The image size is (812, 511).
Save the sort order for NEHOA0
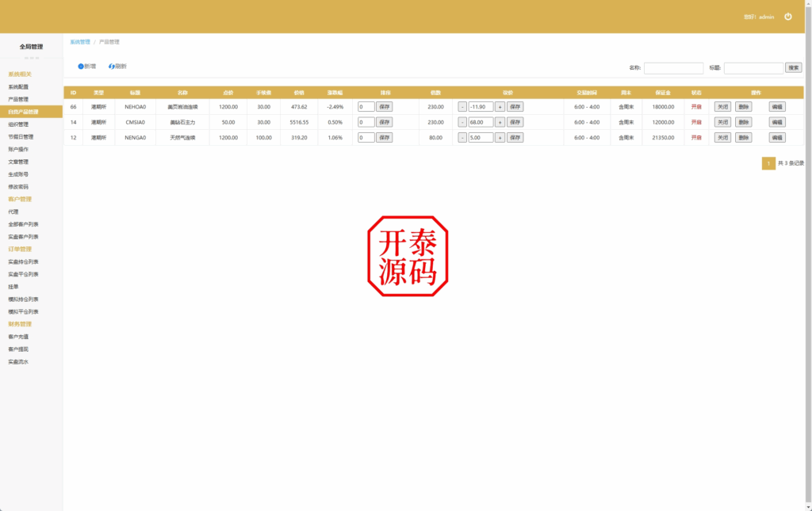385,106
